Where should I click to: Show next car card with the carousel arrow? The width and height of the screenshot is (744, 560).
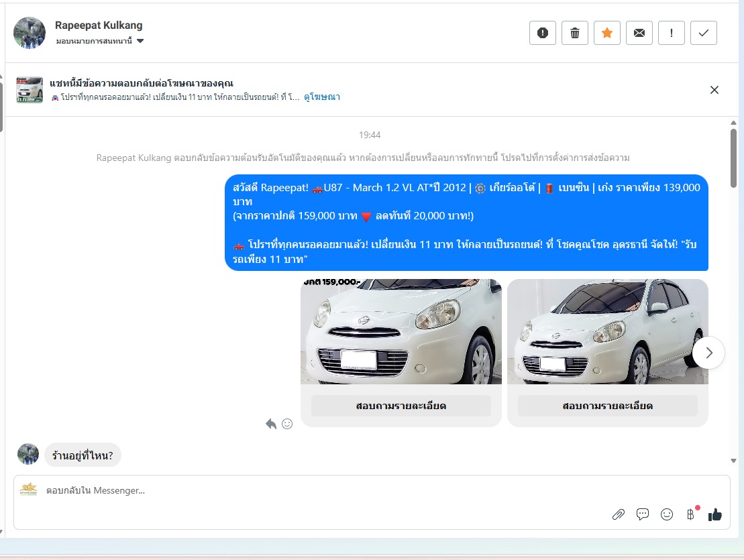(708, 352)
